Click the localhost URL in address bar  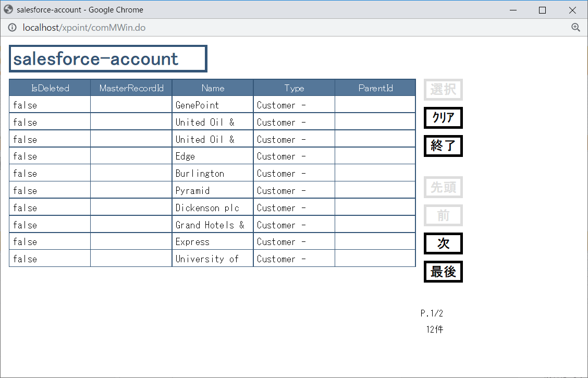84,28
